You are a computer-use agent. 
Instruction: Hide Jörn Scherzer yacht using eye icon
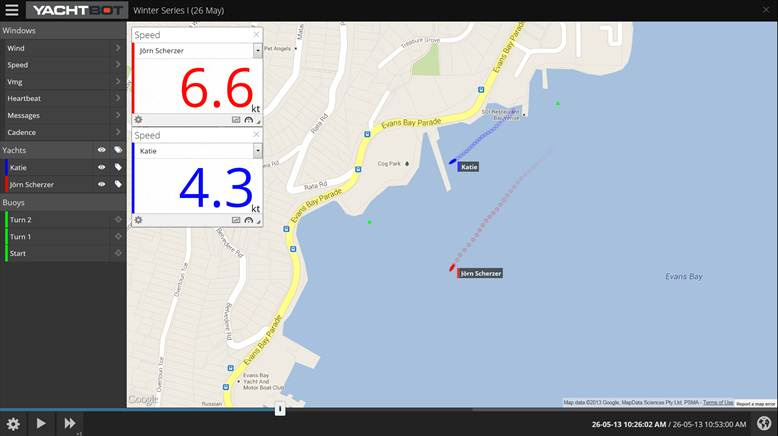101,184
